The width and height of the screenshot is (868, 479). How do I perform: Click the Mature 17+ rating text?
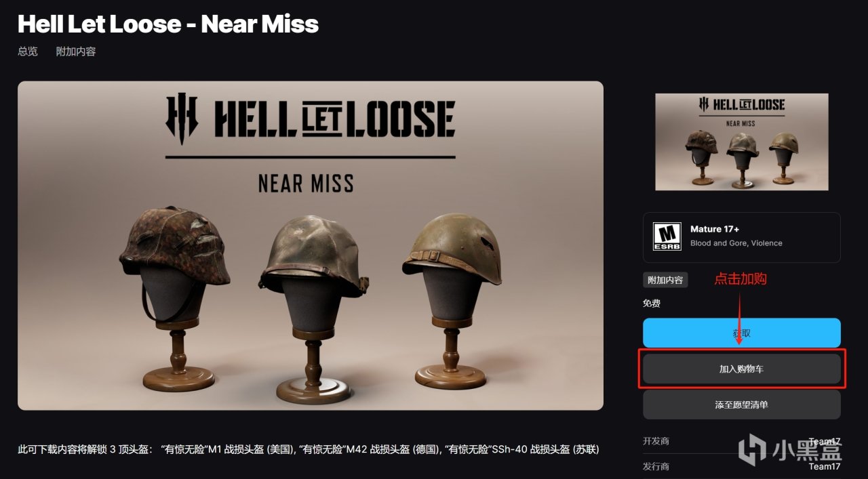pyautogui.click(x=715, y=229)
